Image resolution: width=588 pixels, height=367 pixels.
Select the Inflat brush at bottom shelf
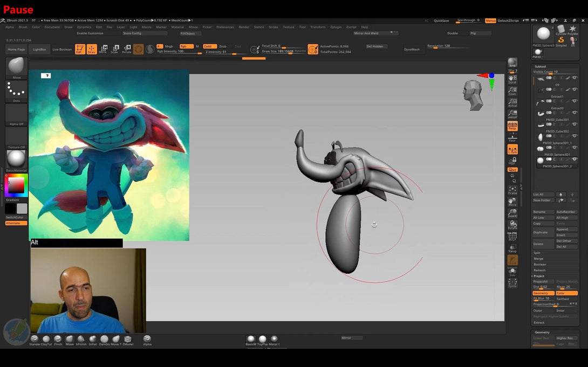click(x=93, y=341)
